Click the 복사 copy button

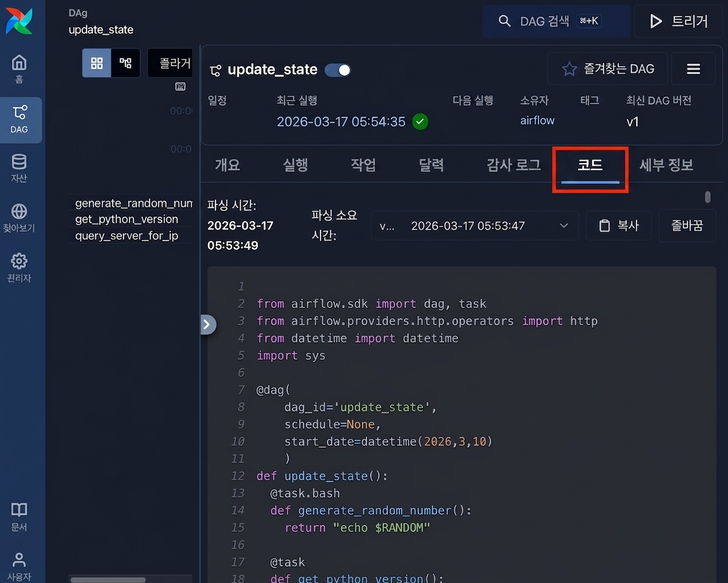[x=619, y=226]
